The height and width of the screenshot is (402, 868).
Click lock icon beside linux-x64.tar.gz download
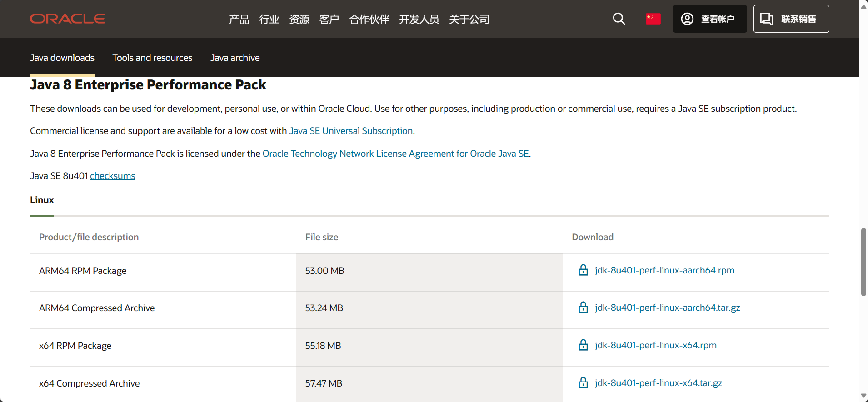(583, 383)
